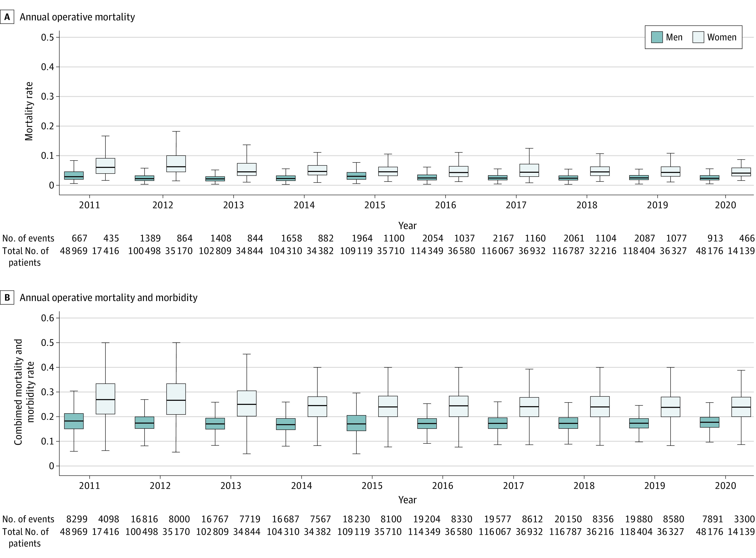Viewport: 756px width, 558px height.
Task: Click event count 667 in panel A
Action: click(80, 239)
